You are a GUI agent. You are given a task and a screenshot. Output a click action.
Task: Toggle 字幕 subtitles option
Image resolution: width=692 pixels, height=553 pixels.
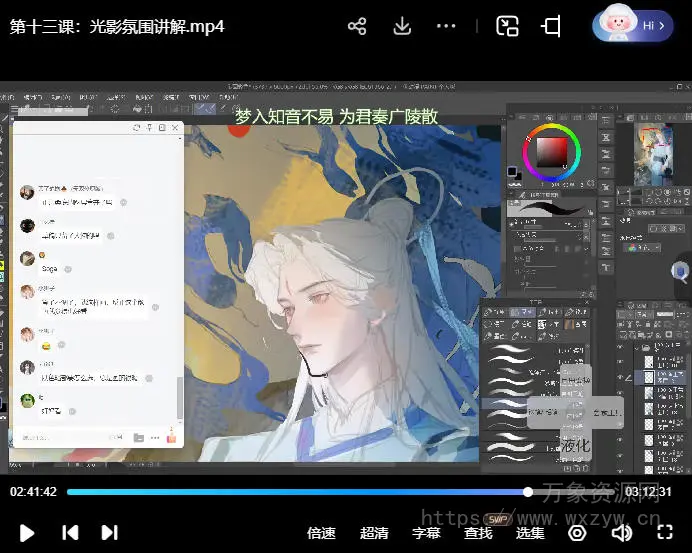pyautogui.click(x=426, y=533)
